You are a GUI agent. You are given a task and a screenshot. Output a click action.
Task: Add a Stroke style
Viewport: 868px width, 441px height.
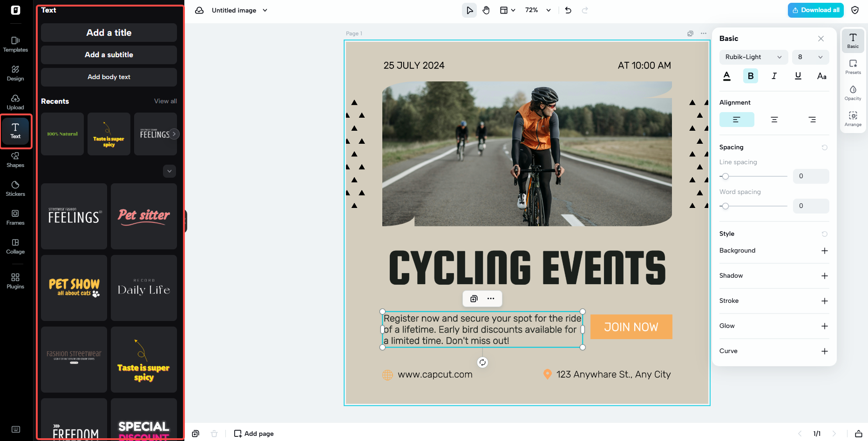(825, 301)
